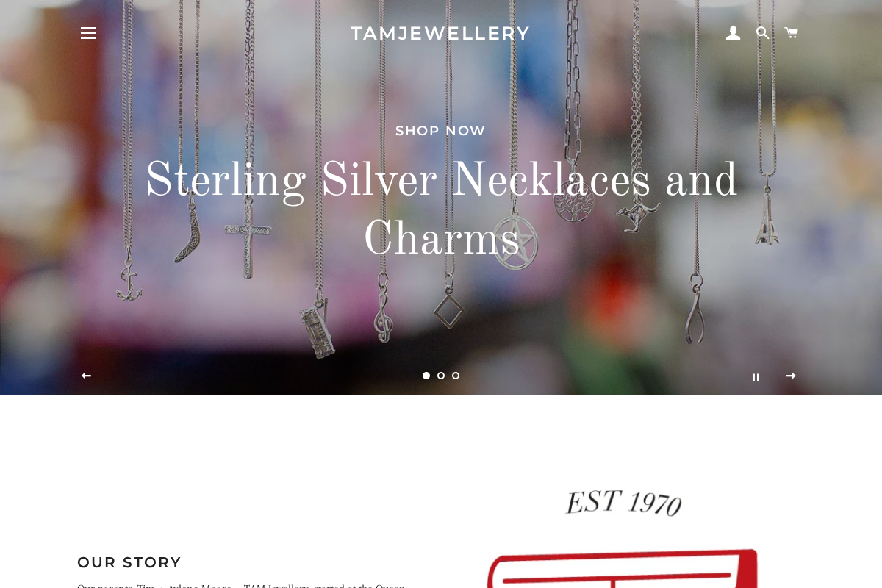The width and height of the screenshot is (882, 588).
Task: Click the second slideshow progress dot
Action: (x=441, y=376)
